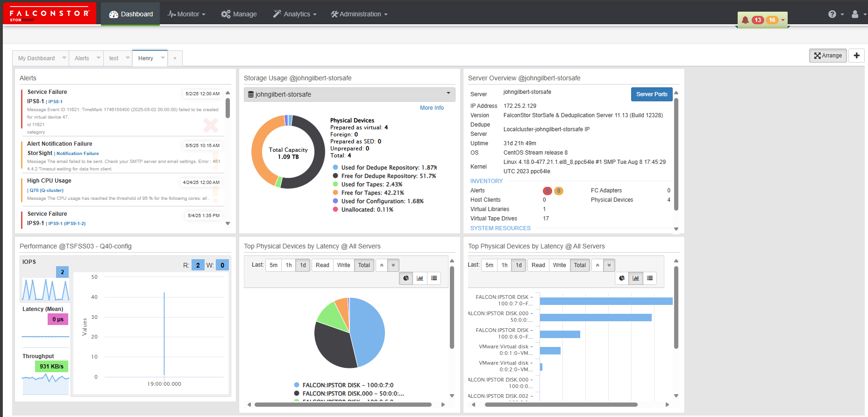The image size is (868, 417).
Task: Click the Server Ports button
Action: pos(652,94)
